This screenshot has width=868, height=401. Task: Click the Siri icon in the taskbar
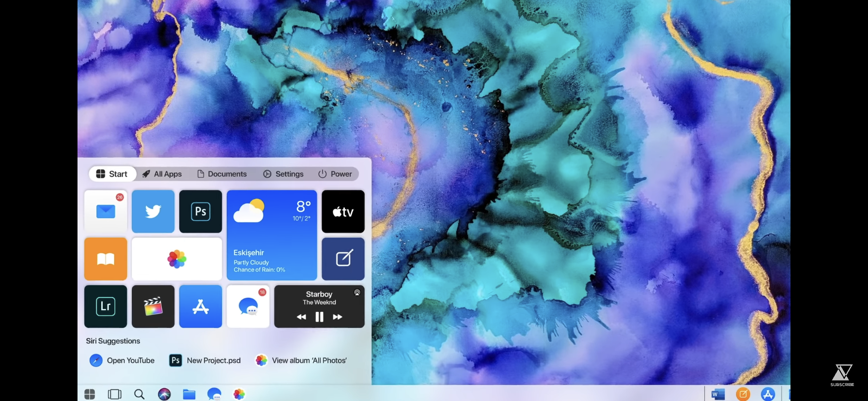(x=164, y=394)
